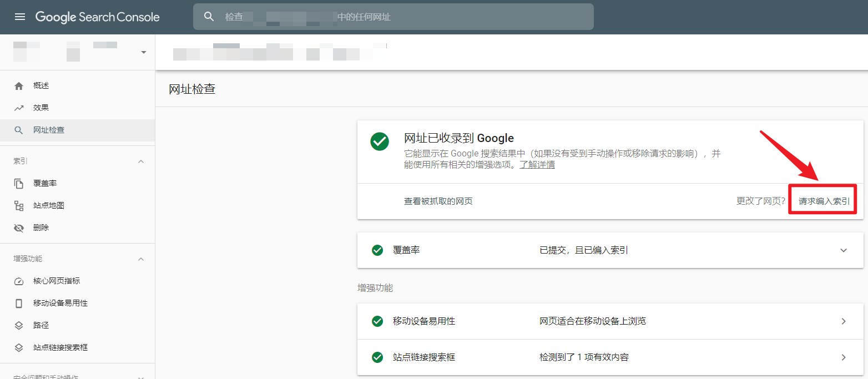Click the sitemap icon beside 站点地图
868x379 pixels.
19,206
